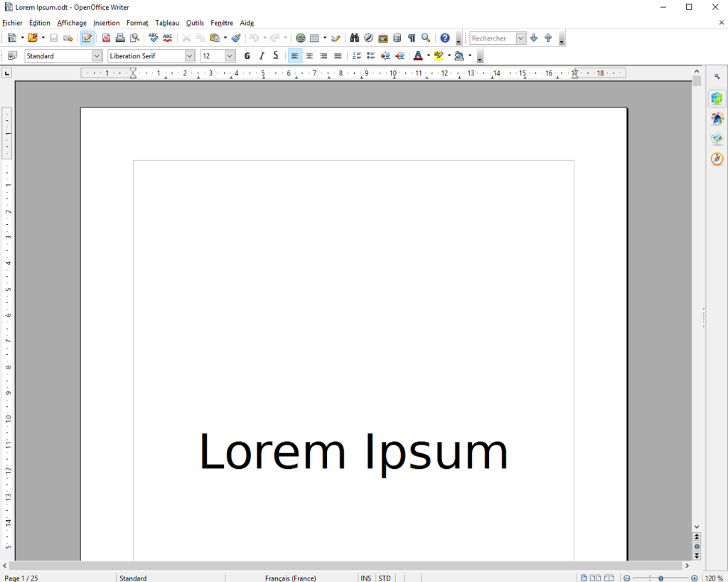
Task: Open the Navigator compass toolbar icon
Action: (x=368, y=38)
